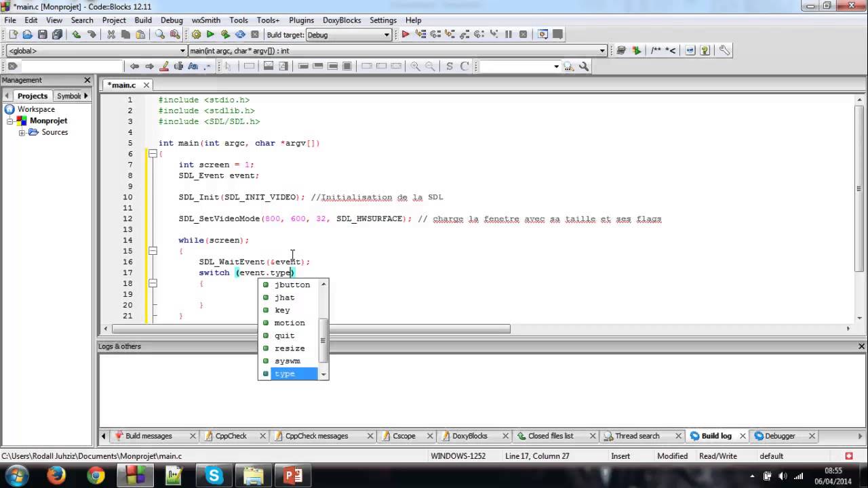Viewport: 868px width, 488px height.
Task: Close the Management panel
Action: pos(87,80)
